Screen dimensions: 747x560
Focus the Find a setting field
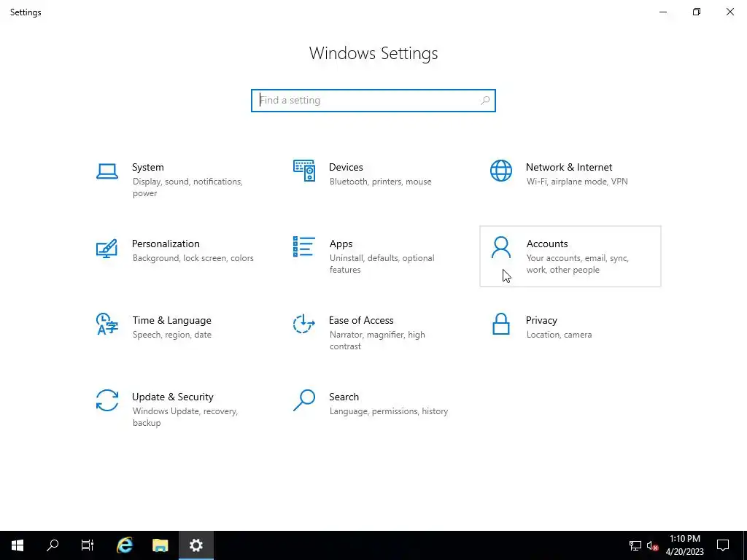[x=373, y=101]
